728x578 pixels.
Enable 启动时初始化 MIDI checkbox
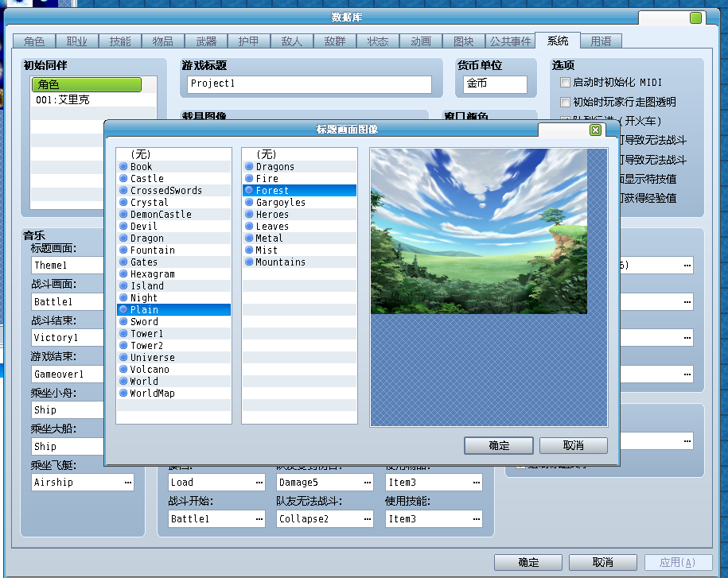565,83
